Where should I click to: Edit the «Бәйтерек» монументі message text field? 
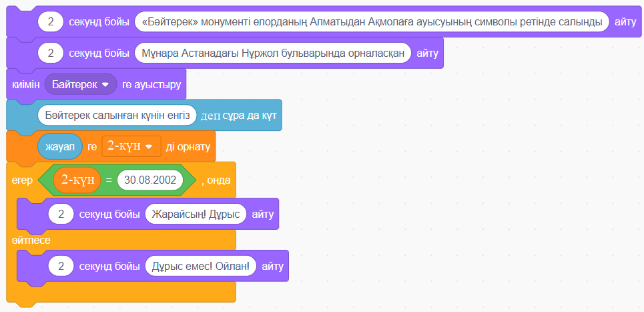(x=372, y=22)
